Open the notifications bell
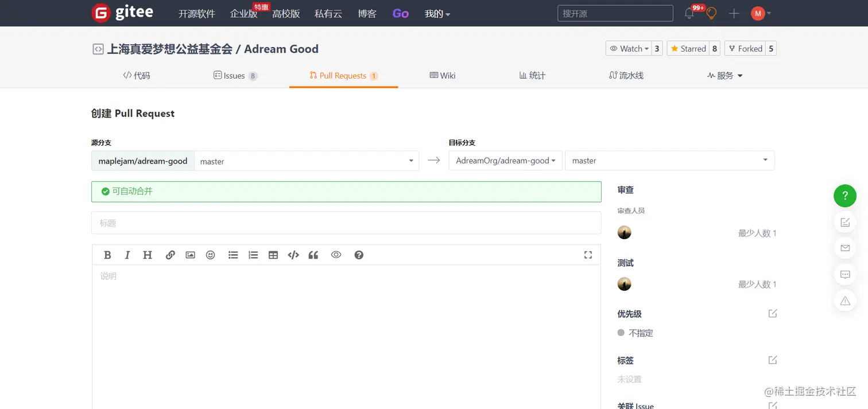 [689, 13]
